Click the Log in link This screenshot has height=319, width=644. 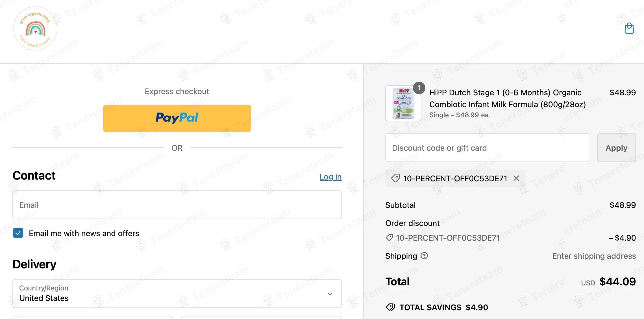(x=330, y=177)
